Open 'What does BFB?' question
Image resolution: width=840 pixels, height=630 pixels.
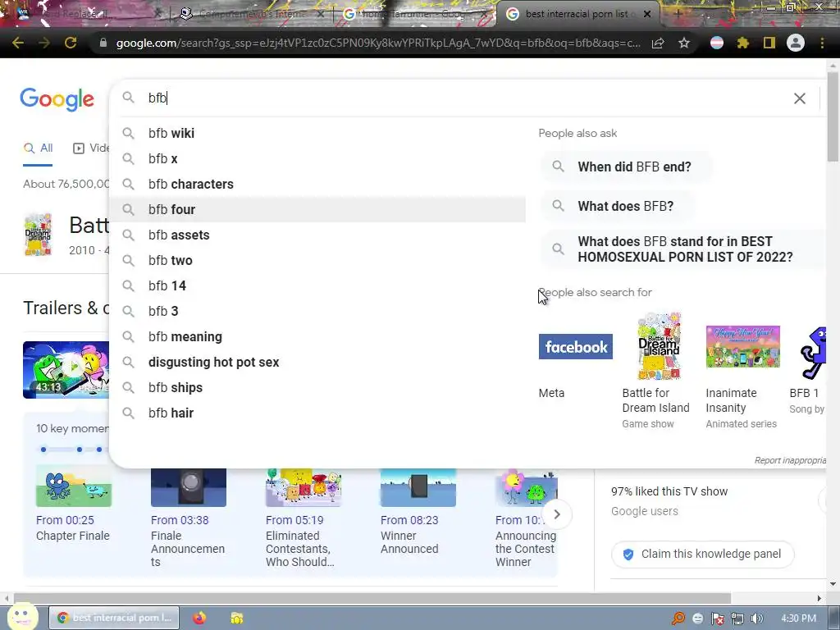(617, 206)
